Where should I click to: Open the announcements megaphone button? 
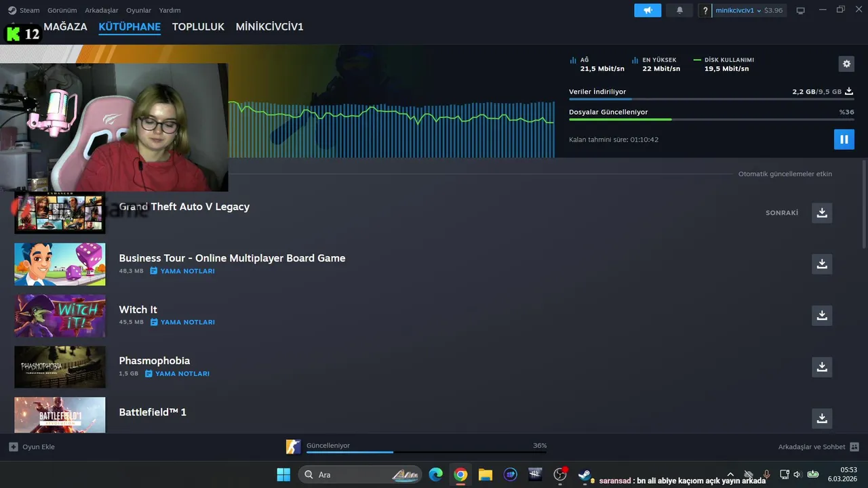click(x=648, y=10)
